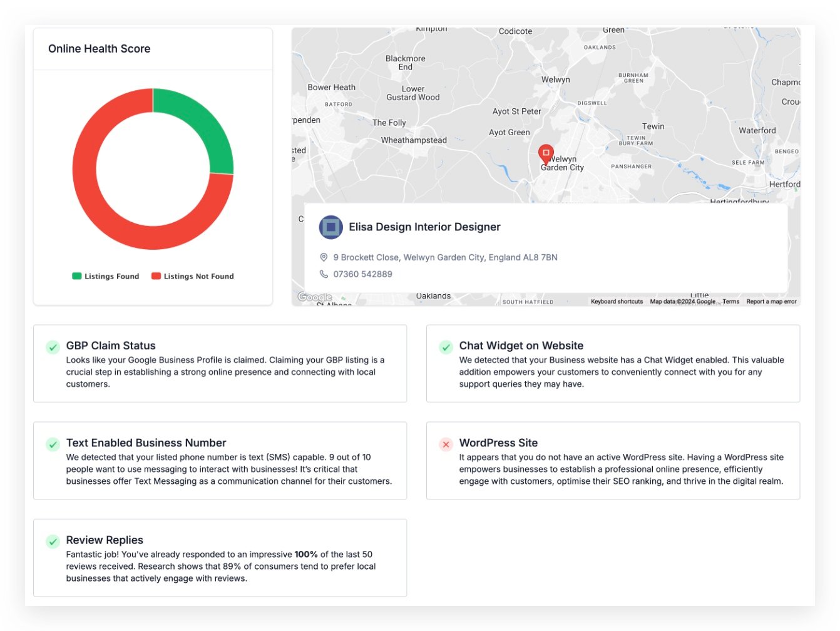Click Report a map error link
This screenshot has width=840, height=631.
click(771, 302)
